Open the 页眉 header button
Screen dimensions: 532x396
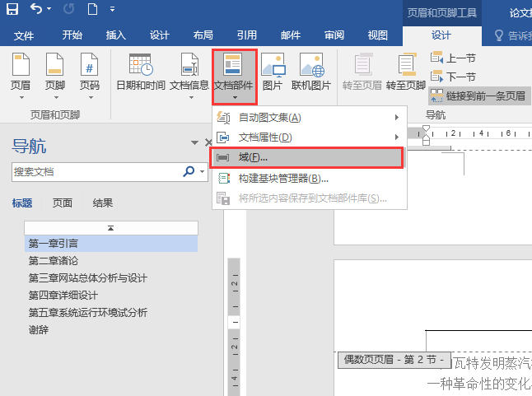coord(21,72)
